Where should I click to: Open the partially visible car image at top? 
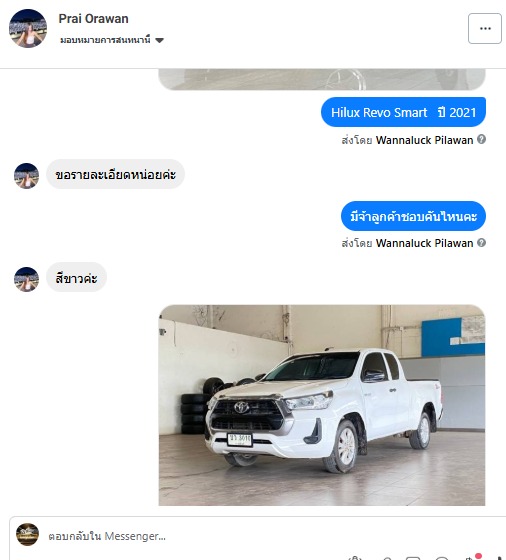[x=322, y=79]
